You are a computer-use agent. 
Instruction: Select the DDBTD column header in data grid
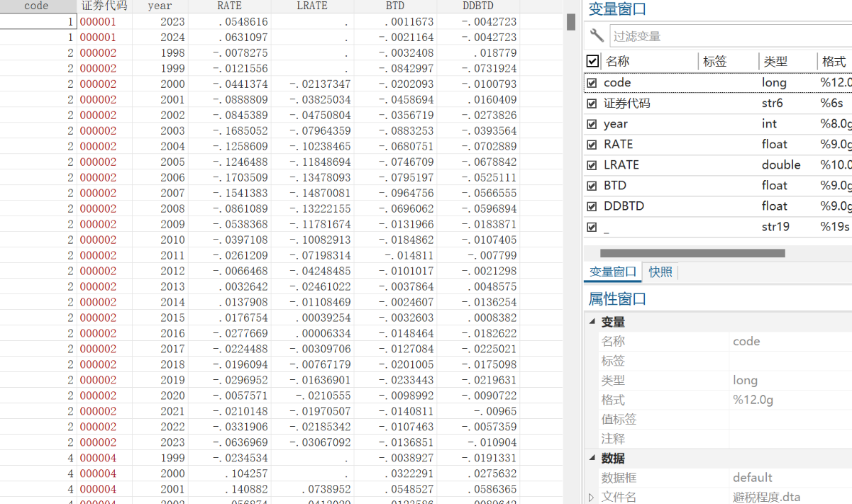tap(478, 6)
